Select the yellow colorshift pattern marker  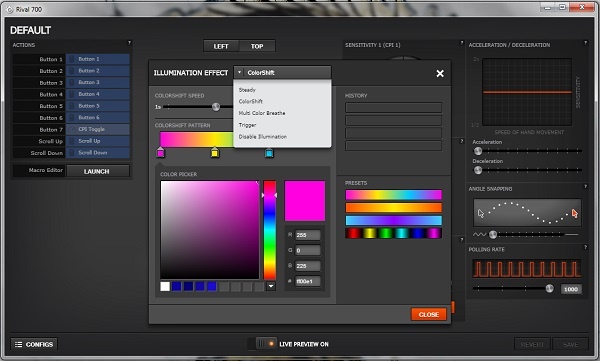(x=215, y=153)
